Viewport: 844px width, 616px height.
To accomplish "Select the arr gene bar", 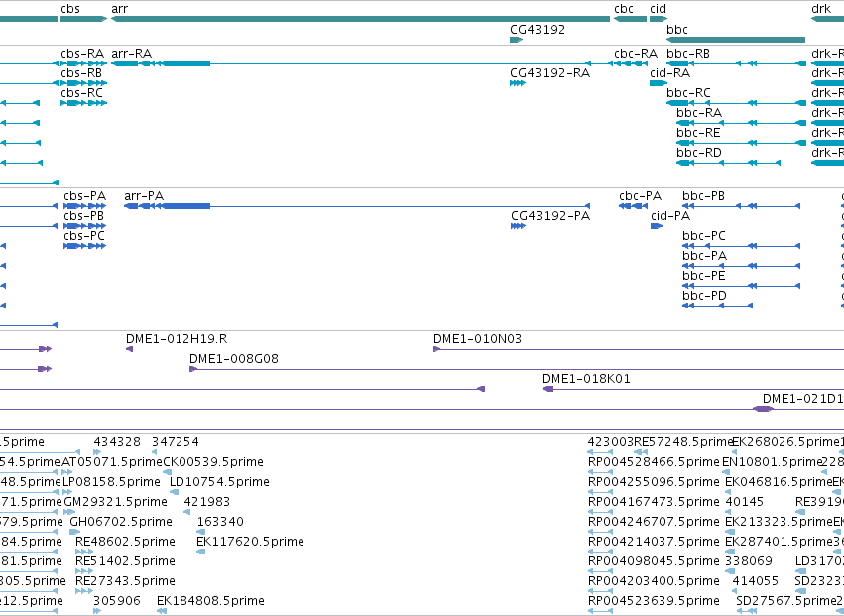I will coord(360,19).
